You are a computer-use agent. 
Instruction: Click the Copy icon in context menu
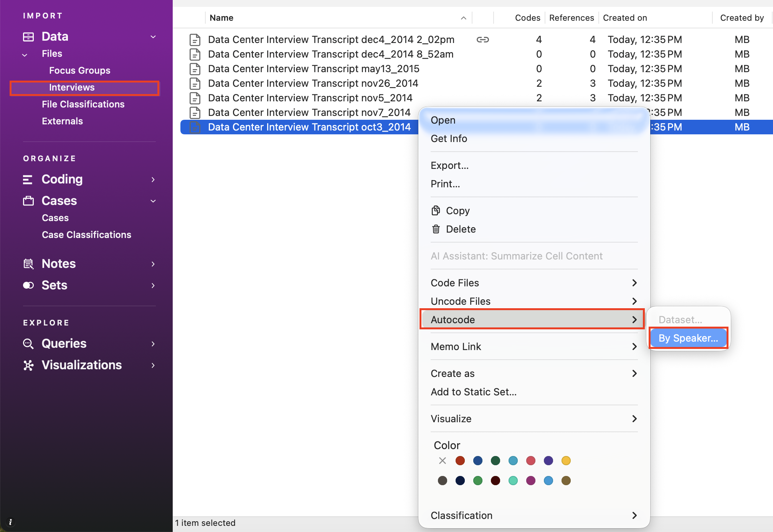tap(436, 210)
